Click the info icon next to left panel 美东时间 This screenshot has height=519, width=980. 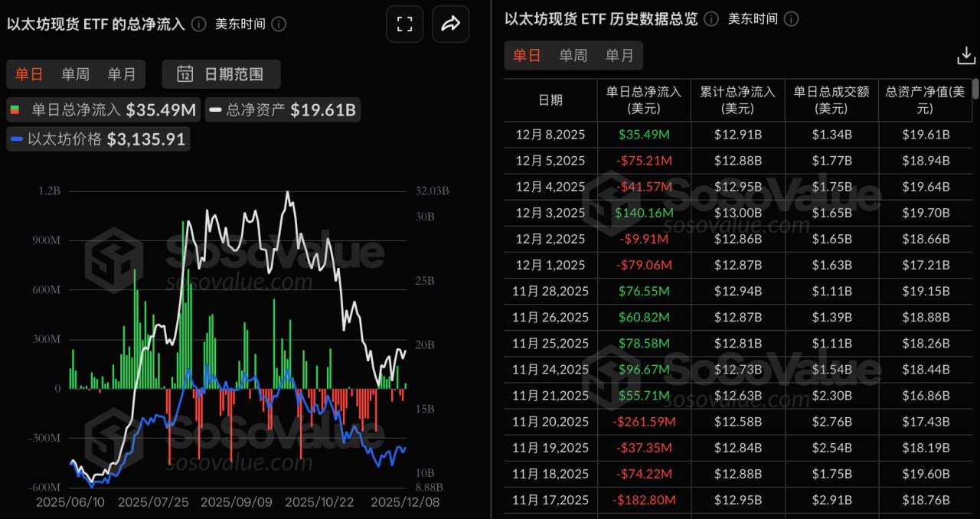(280, 24)
